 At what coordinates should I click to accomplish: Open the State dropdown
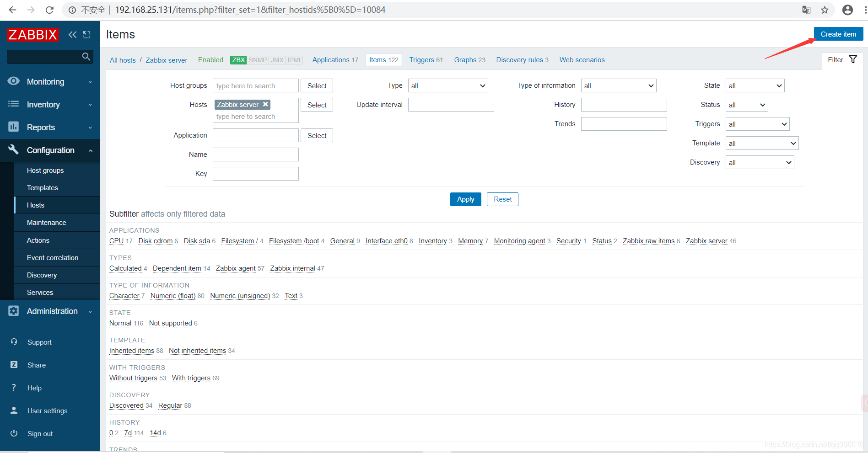[755, 85]
